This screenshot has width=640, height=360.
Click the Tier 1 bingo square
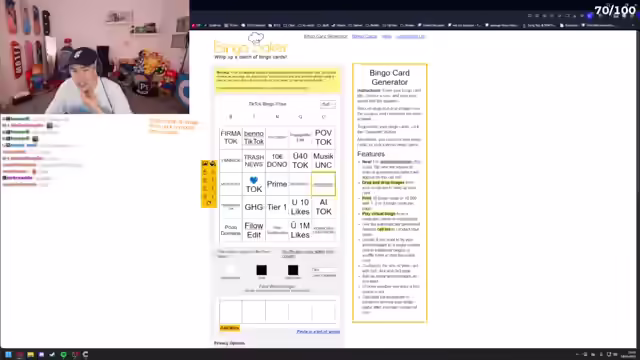click(x=277, y=207)
